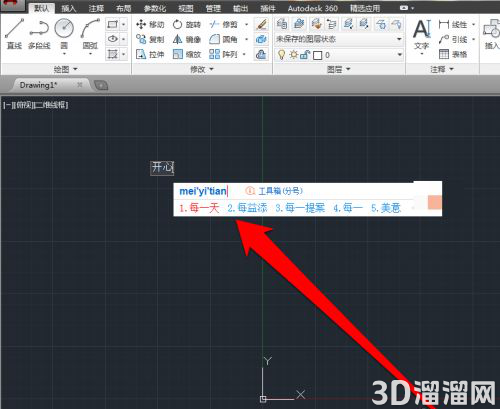Activate the 镜像 mirror tool
500x409 pixels.
[187, 39]
